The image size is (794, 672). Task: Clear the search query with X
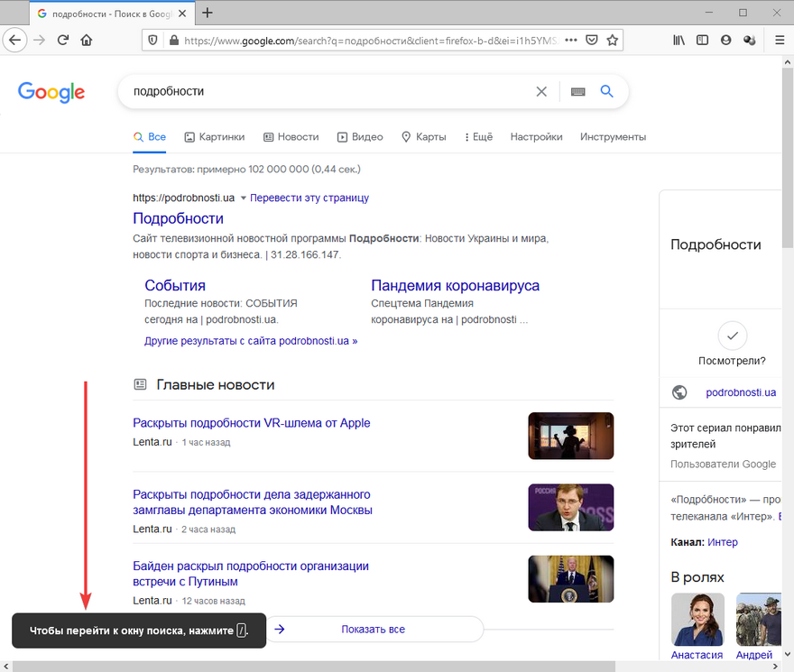tap(541, 92)
